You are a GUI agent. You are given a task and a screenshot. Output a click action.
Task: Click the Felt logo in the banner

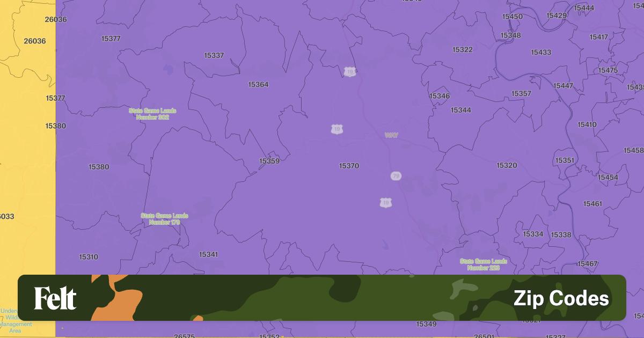tap(55, 298)
